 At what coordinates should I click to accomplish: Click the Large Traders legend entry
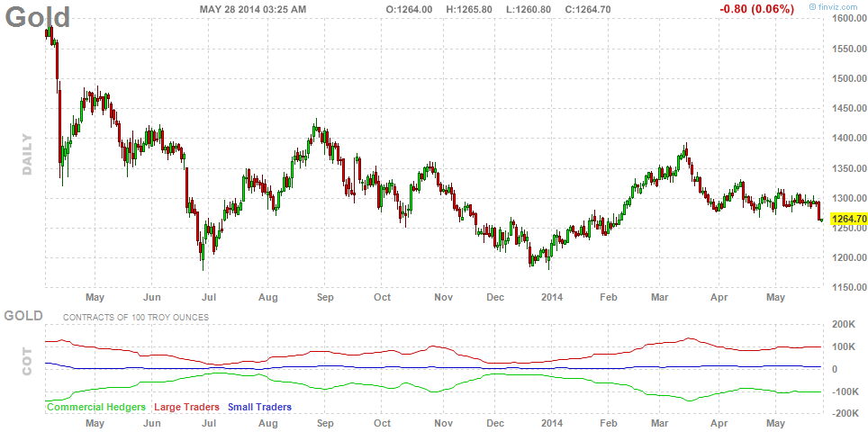pyautogui.click(x=186, y=407)
